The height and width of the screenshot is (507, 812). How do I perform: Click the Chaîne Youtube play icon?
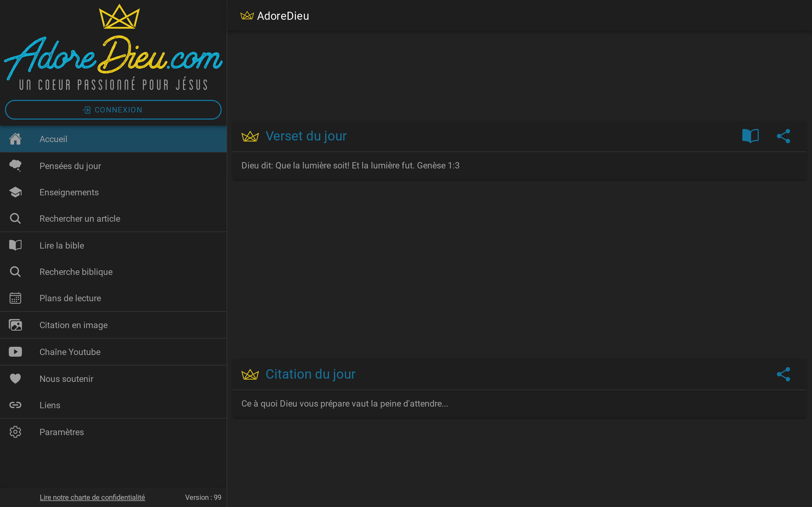tap(15, 352)
